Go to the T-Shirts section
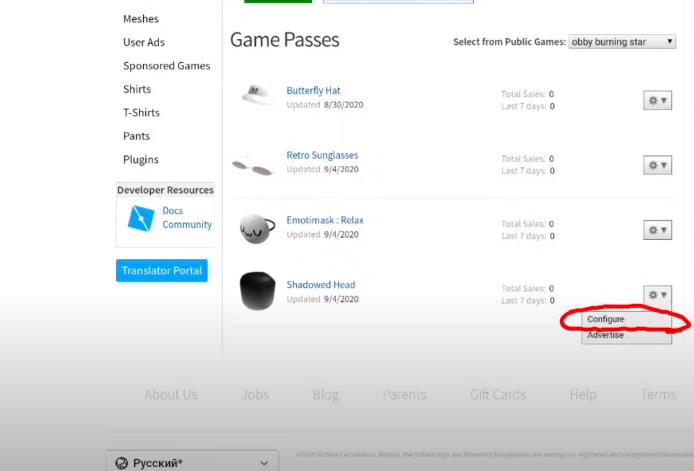This screenshot has width=694, height=471. tap(142, 112)
